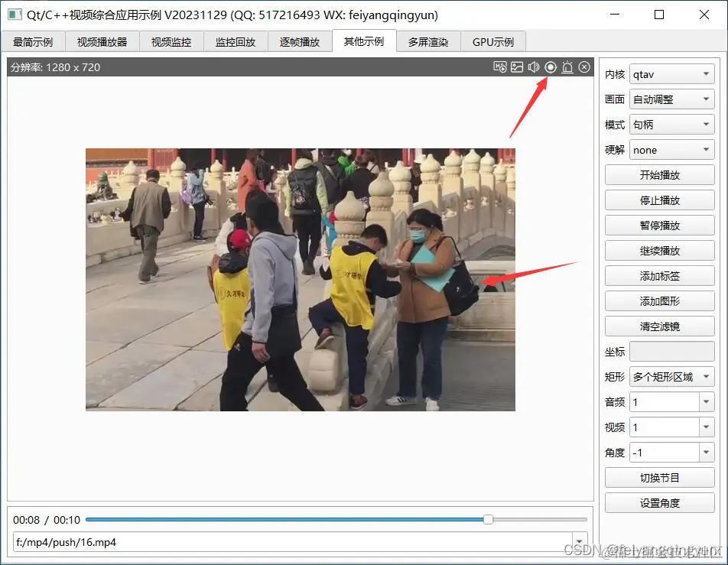
Task: Click the snapshot picture icon in video toolbar
Action: pyautogui.click(x=517, y=67)
